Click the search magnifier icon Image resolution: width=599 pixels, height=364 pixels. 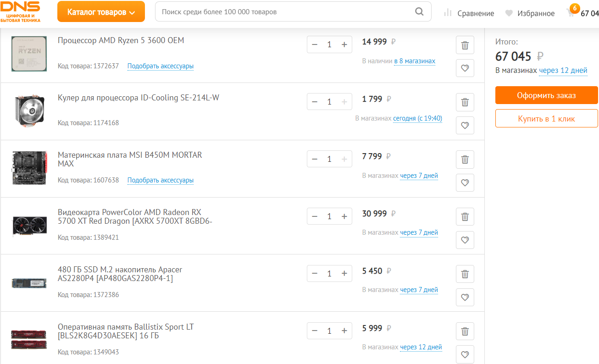pyautogui.click(x=419, y=11)
